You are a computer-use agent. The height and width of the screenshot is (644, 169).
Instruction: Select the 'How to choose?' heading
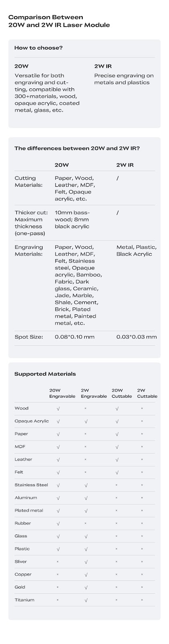[39, 48]
